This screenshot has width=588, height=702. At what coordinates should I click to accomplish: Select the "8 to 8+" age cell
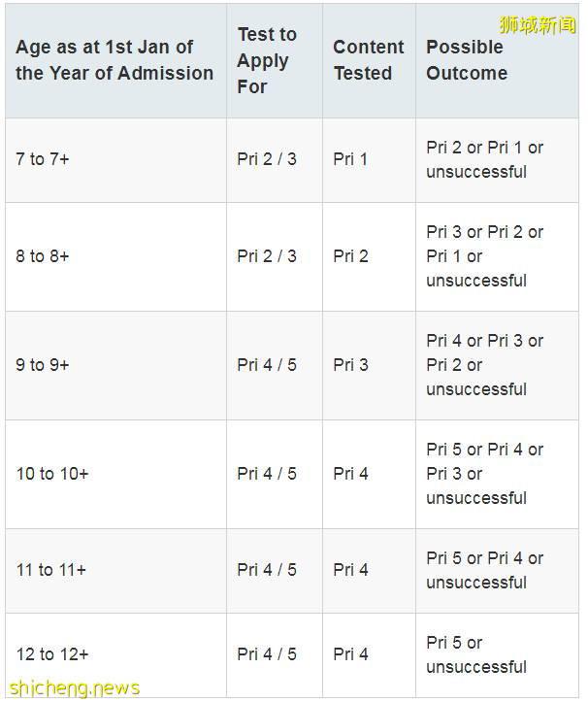(x=43, y=256)
